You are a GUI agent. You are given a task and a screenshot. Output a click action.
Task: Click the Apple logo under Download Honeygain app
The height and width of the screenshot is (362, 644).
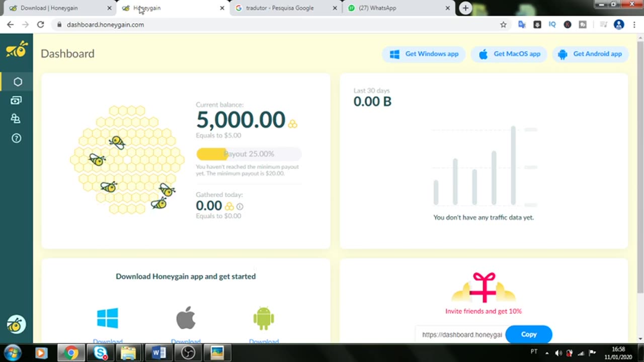(x=186, y=318)
